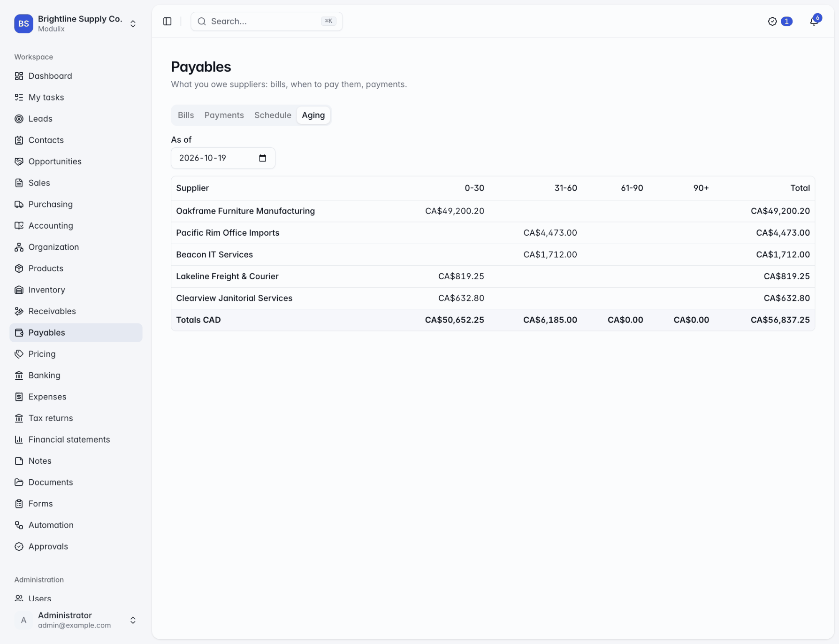Navigate to Users administration
The image size is (839, 644).
[76, 598]
